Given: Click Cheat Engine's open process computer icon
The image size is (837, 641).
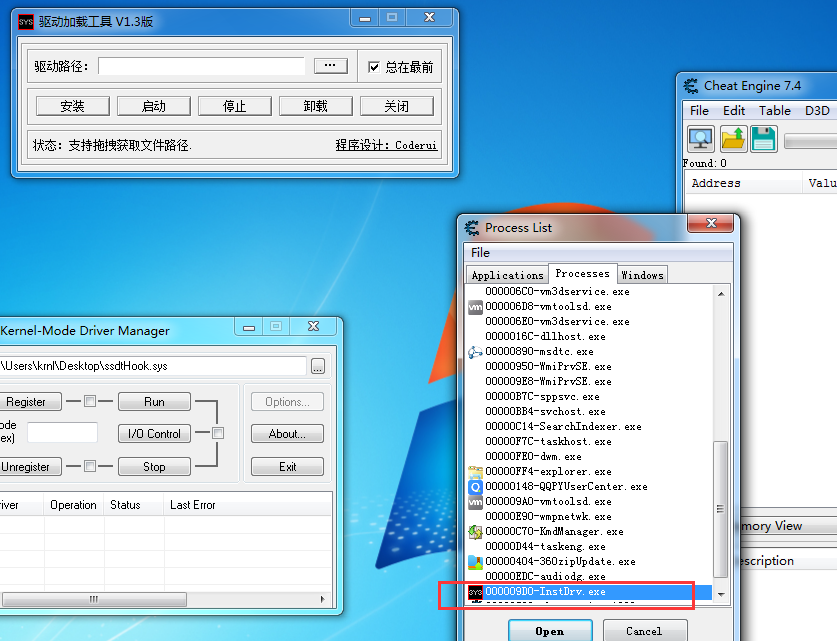Looking at the screenshot, I should 701,139.
